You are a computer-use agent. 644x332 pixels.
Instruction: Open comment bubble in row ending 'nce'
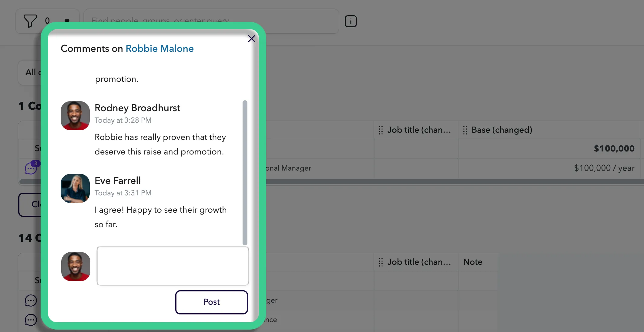(31, 320)
